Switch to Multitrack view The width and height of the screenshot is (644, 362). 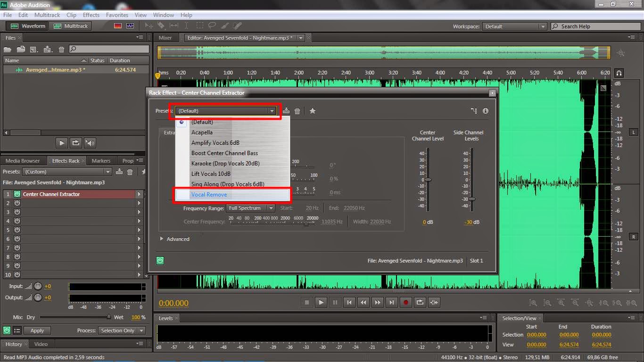point(70,26)
